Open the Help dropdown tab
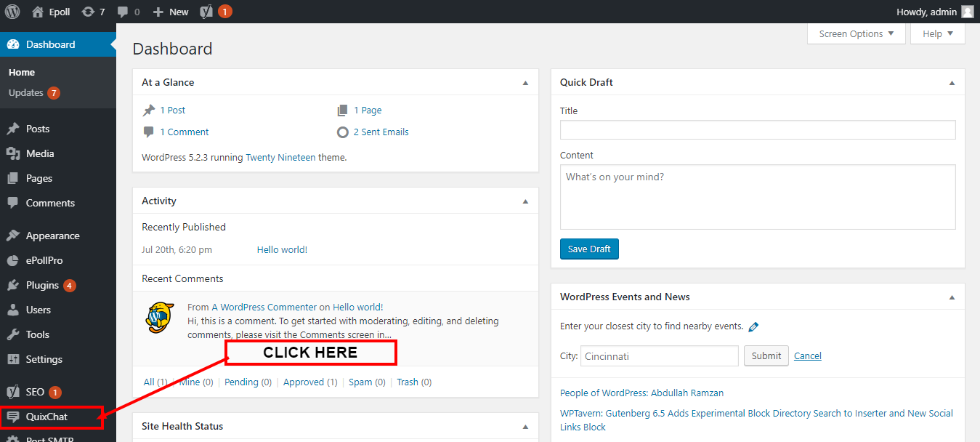Viewport: 980px width, 442px height. (937, 33)
